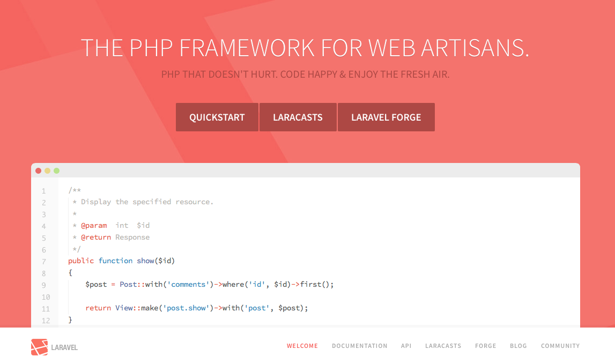Image resolution: width=615 pixels, height=364 pixels.
Task: Open the Laravel Forge button
Action: tap(386, 117)
